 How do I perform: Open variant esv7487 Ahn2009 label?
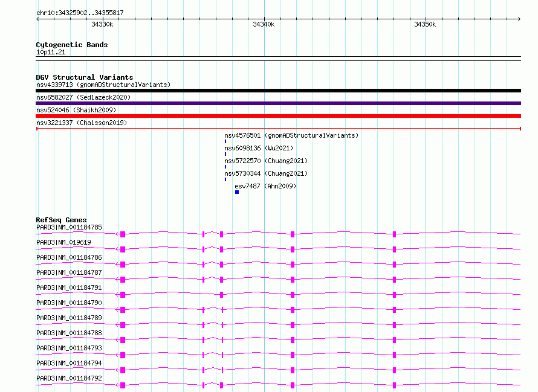click(x=265, y=186)
